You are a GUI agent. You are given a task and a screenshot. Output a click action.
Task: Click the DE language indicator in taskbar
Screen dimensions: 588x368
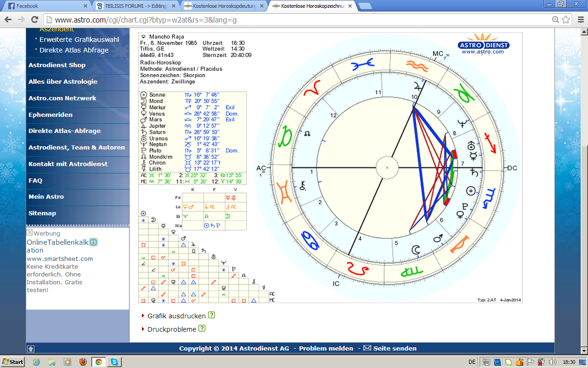coord(472,362)
